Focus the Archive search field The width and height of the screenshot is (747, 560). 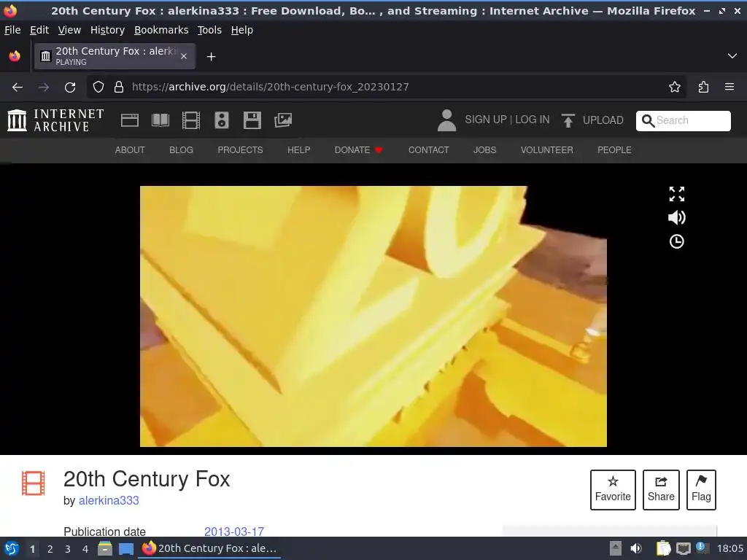(x=683, y=120)
